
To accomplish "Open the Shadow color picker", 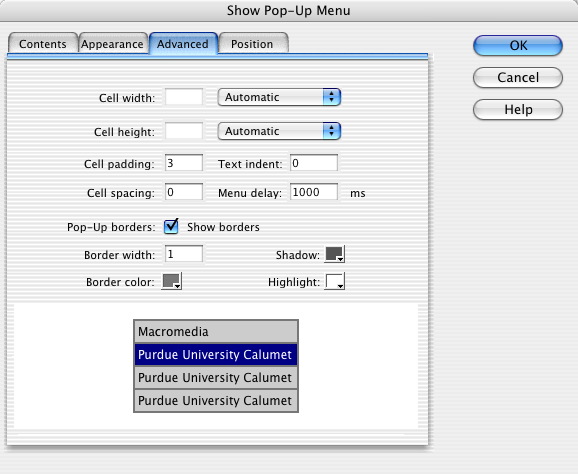I will [x=334, y=254].
